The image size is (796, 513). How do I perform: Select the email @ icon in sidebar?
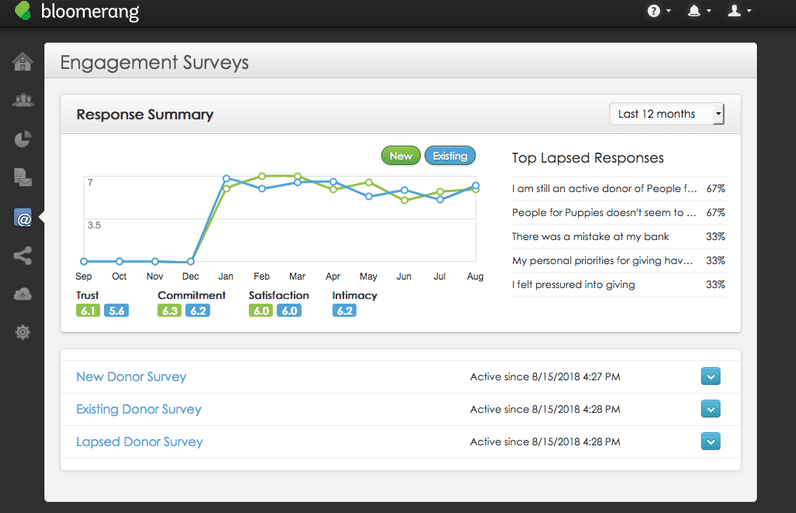coord(23,217)
